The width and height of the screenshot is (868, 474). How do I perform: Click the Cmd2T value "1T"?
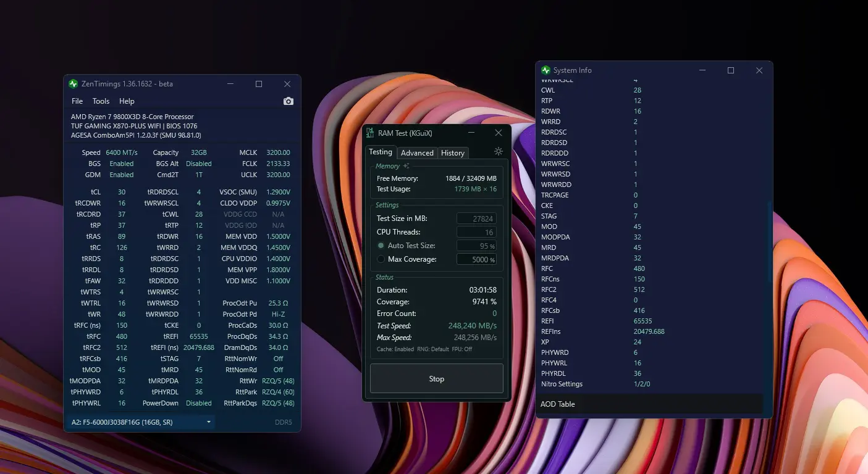tap(199, 175)
